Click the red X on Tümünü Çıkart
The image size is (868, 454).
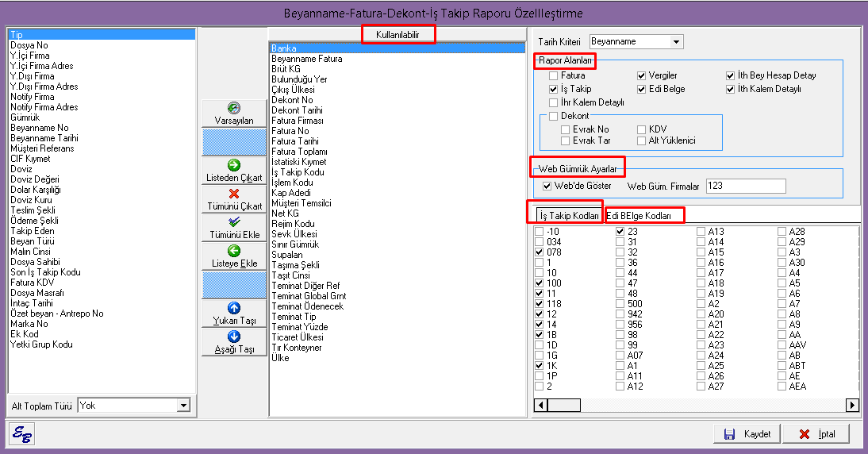pos(234,194)
